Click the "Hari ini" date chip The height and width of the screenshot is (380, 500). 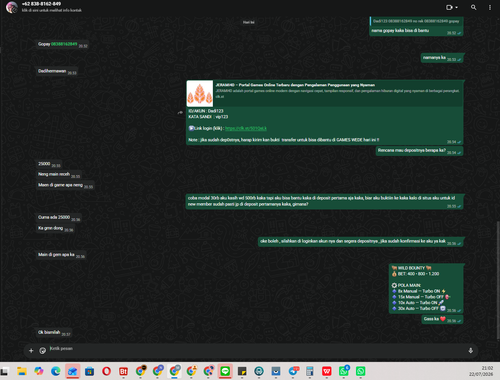pos(249,22)
